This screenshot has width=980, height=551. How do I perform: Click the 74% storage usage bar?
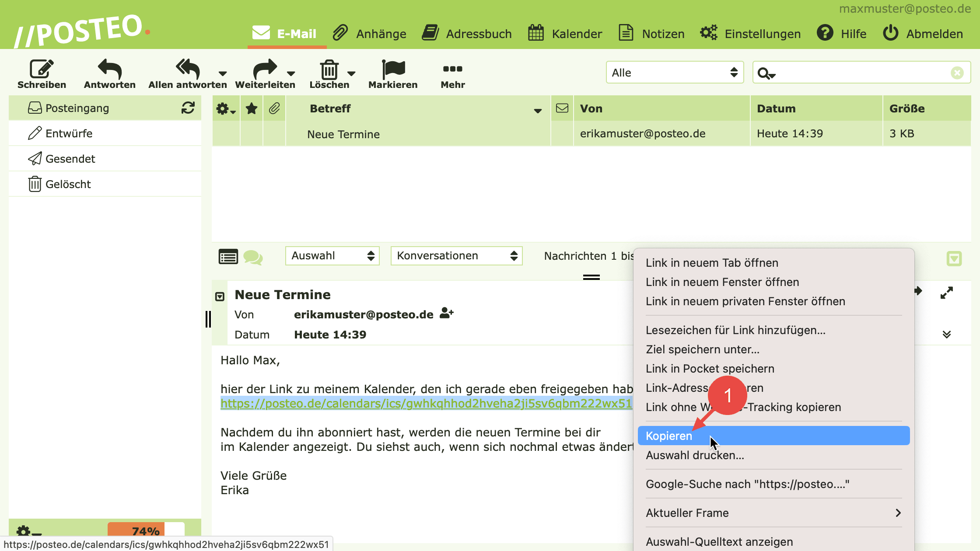(x=146, y=530)
